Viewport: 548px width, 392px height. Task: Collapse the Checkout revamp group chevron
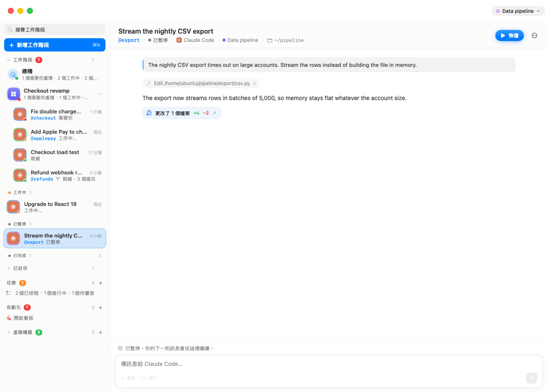(x=99, y=94)
